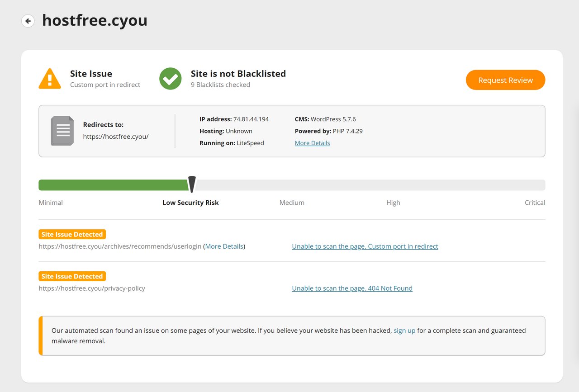Open More Details under Powered by PHP
Viewport: 579px width, 392px height.
(312, 143)
